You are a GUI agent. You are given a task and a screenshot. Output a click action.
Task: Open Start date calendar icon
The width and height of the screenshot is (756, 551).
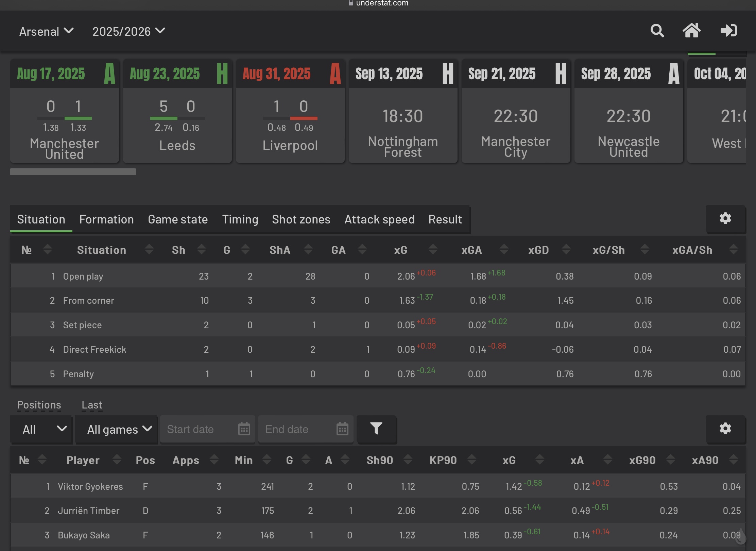tap(244, 429)
